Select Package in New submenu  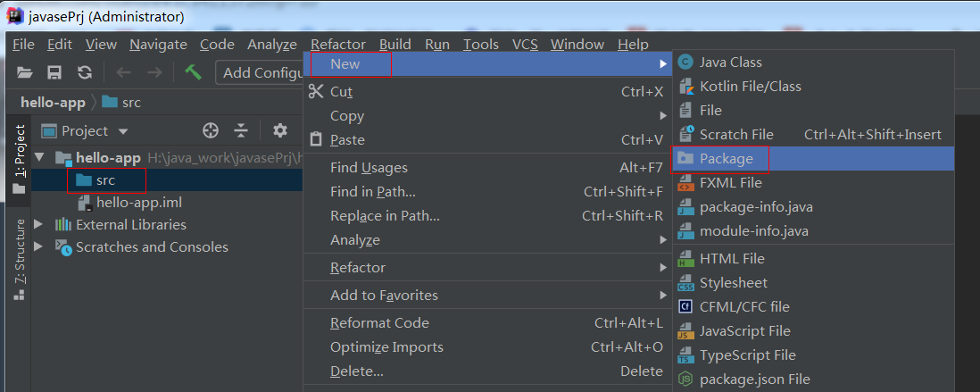726,158
